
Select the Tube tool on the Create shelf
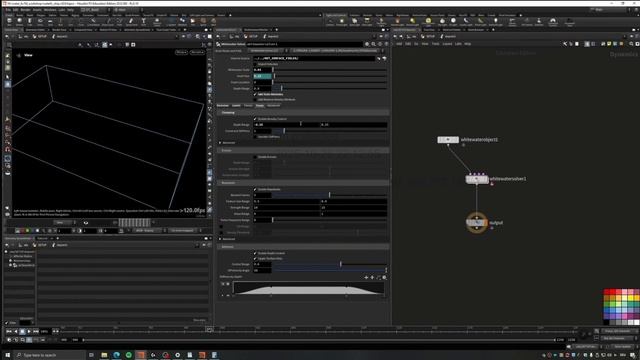29,21
